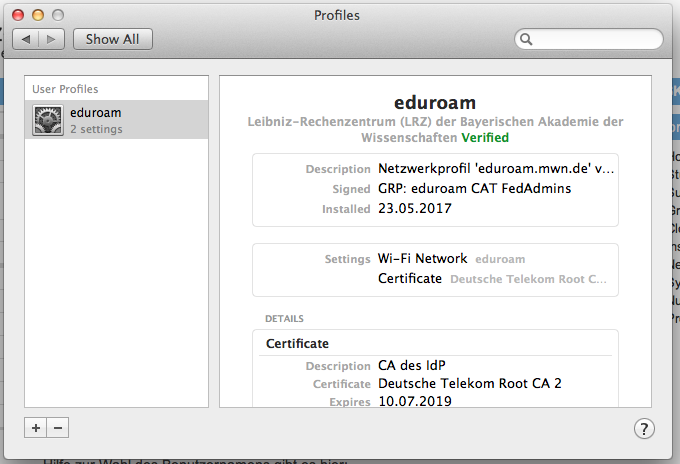Click the Deutsche Telekom Root certificate setting row
Viewport: 680px width, 464px height.
[x=491, y=278]
